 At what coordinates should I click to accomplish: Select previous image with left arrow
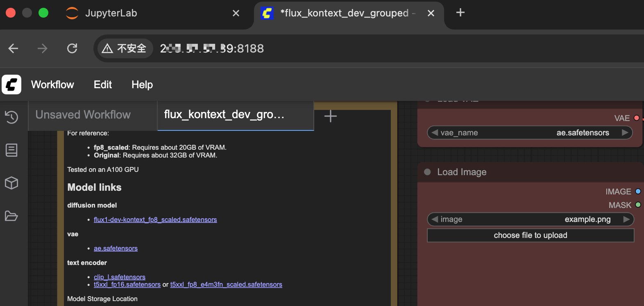435,219
